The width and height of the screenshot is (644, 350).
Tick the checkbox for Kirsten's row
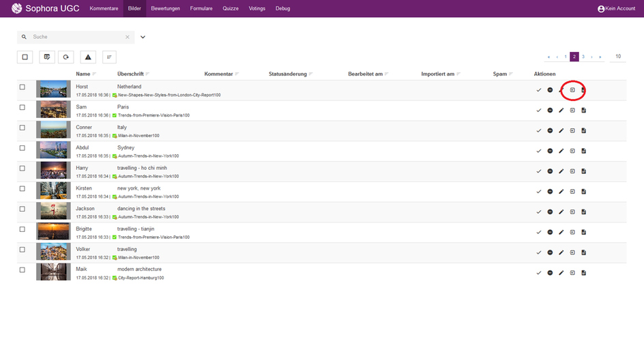point(23,188)
